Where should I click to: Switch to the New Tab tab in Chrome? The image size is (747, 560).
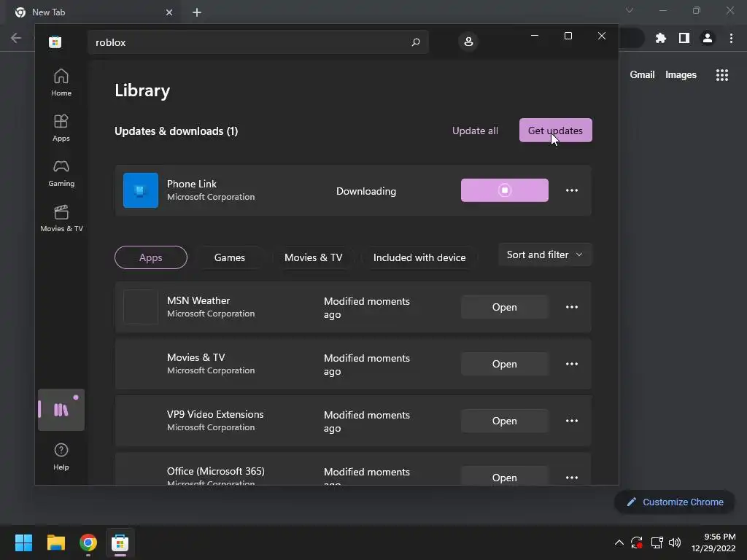[x=93, y=12]
